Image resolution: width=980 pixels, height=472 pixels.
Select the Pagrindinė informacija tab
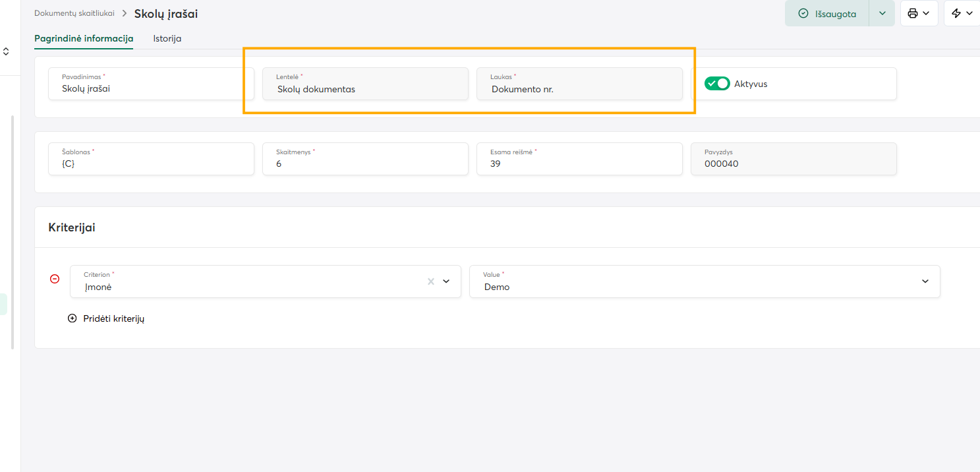click(84, 38)
